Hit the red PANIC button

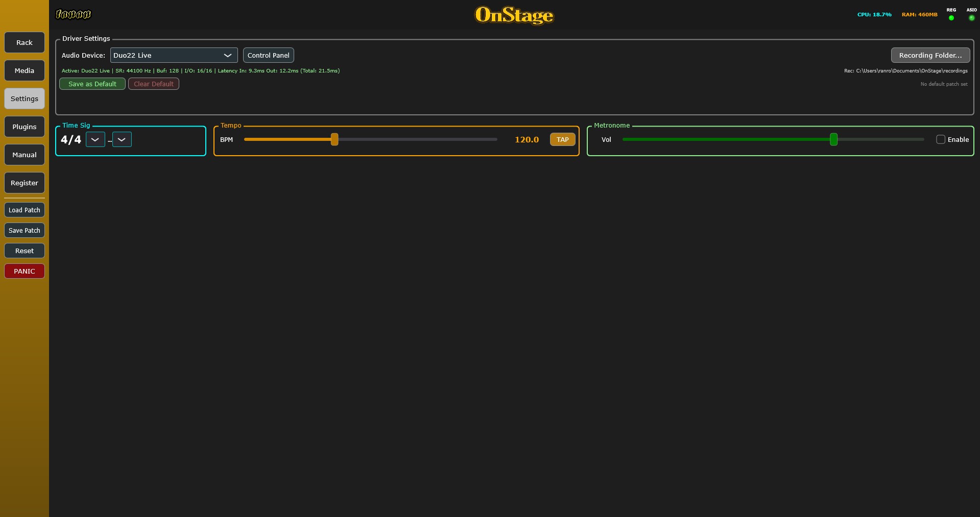pyautogui.click(x=25, y=271)
